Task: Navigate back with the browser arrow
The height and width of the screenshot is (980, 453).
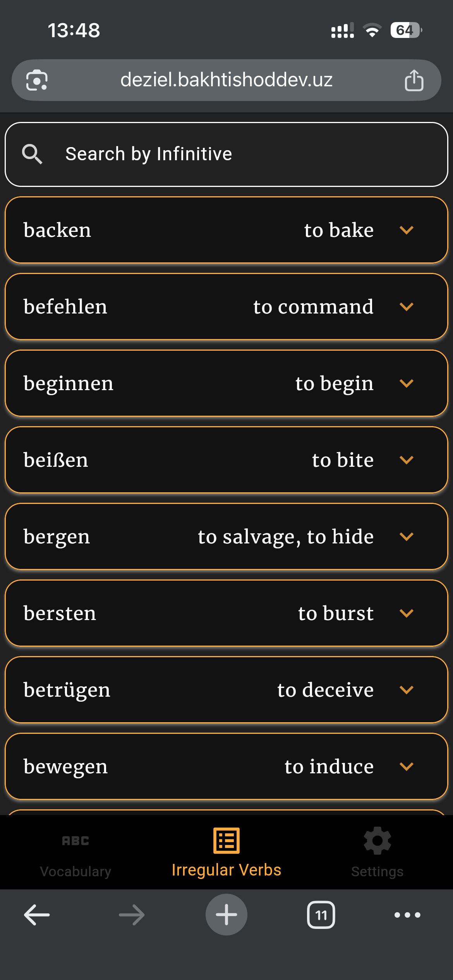Action: [x=36, y=915]
